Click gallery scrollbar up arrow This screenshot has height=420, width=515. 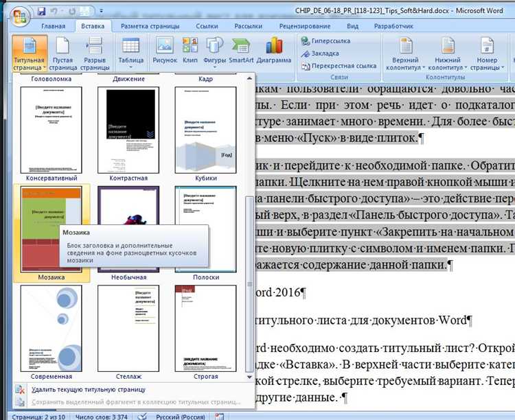[x=249, y=78]
